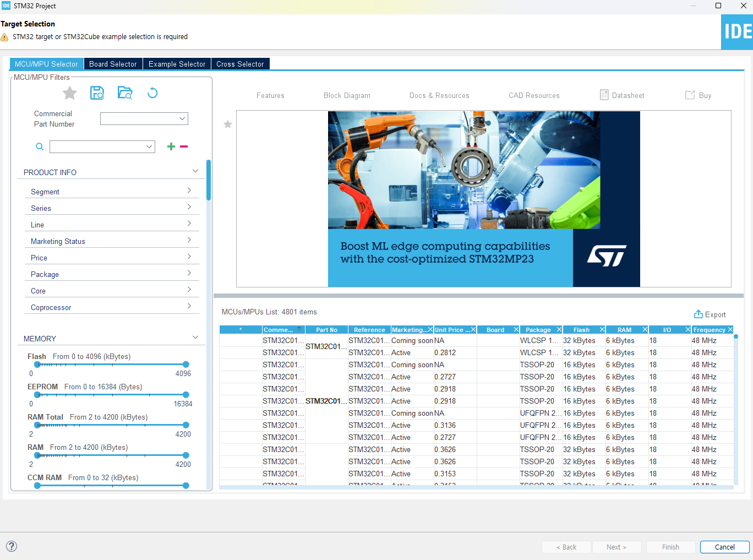753x560 pixels.
Task: Remove the Package column with its X
Action: (x=559, y=329)
